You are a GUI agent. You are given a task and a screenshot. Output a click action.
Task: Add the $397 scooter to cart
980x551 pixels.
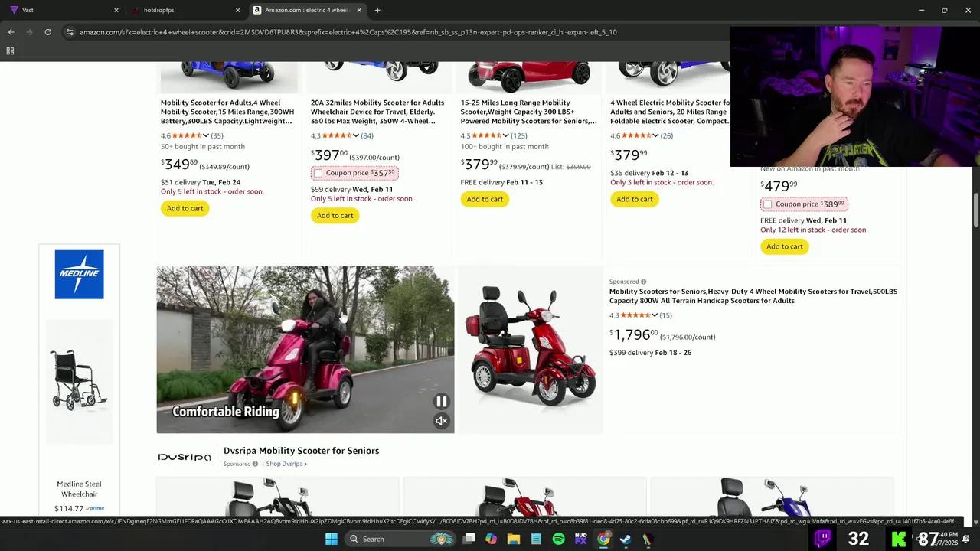(335, 215)
